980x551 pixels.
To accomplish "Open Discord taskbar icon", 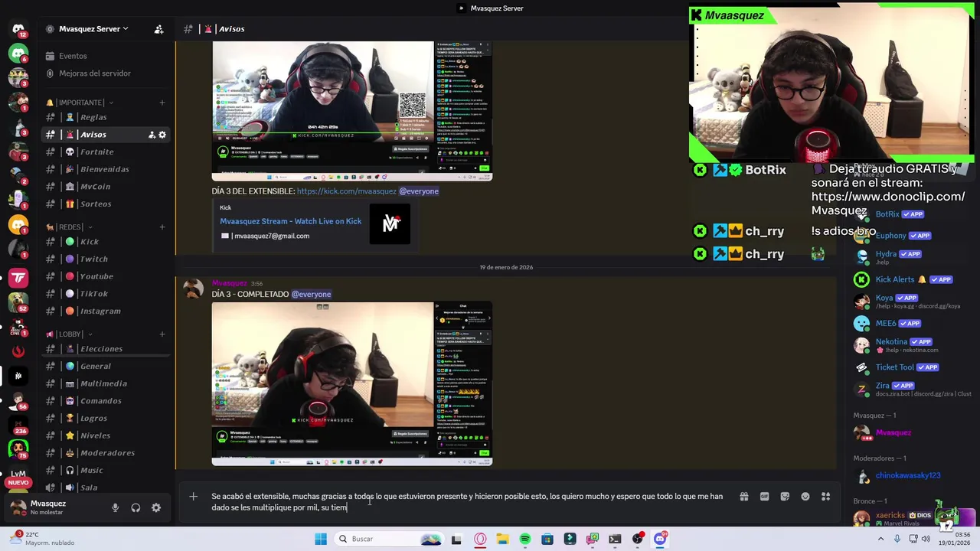I will point(660,539).
